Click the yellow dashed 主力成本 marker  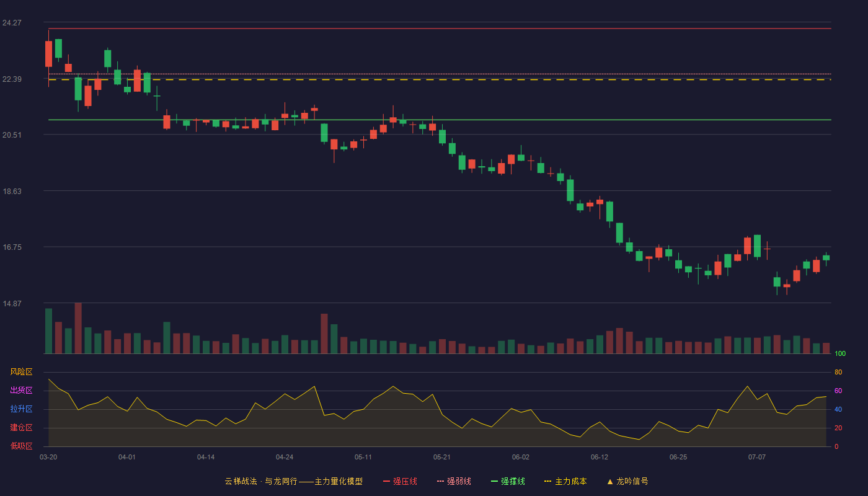[547, 481]
